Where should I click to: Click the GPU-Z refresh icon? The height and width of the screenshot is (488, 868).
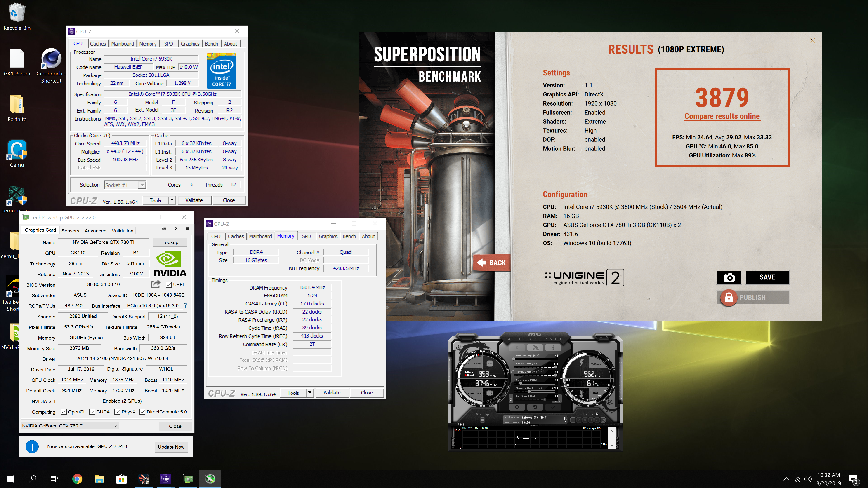[176, 228]
